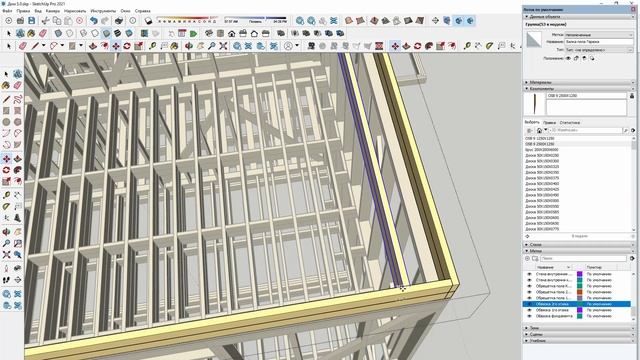Click the month date slider in the shadows toolbar

coord(187,18)
